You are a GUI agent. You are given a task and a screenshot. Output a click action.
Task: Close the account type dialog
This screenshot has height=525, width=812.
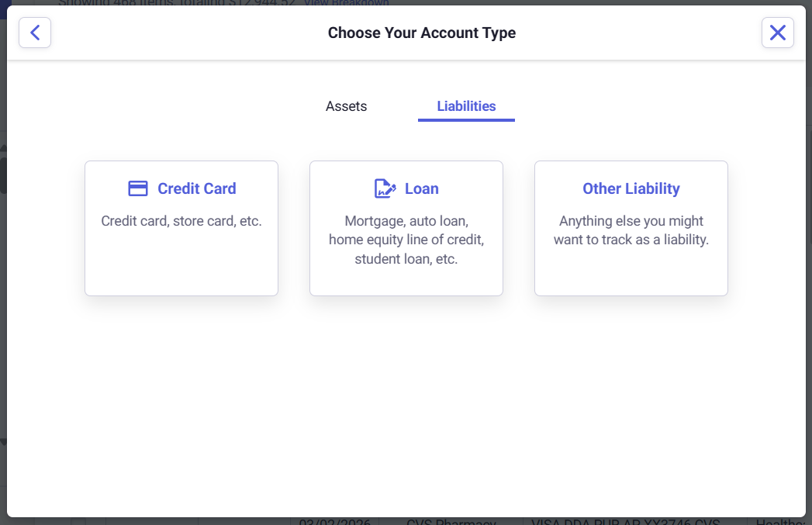(x=777, y=33)
